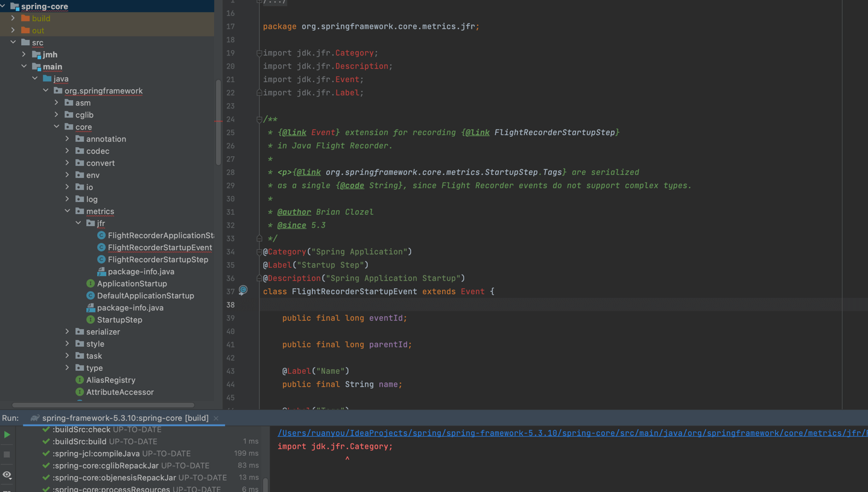Collapse the main folder
Image resolution: width=868 pixels, height=492 pixels.
point(24,66)
